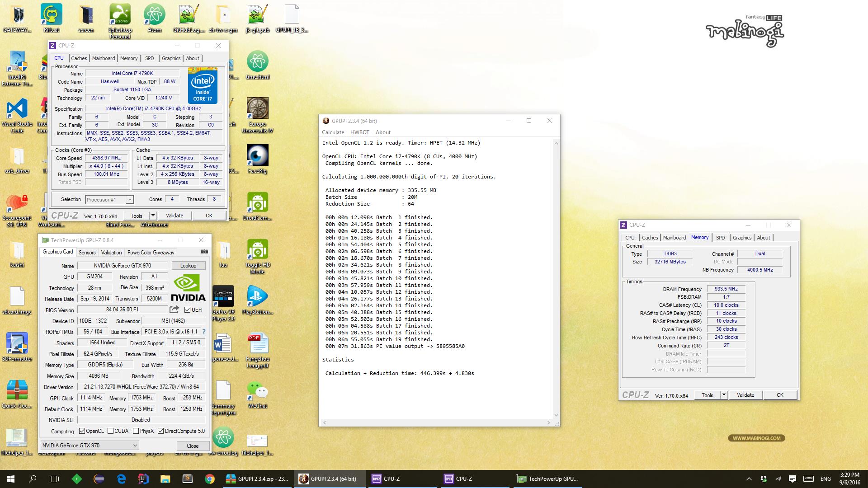Open the GPU selection dropdown in GPU-Z
The image size is (868, 488).
point(90,445)
